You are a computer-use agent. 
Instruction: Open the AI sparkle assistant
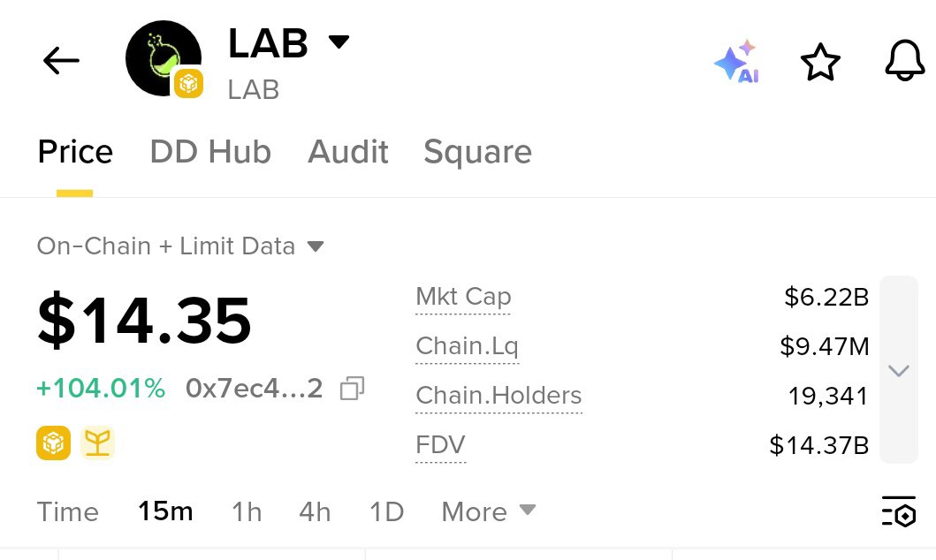[737, 61]
